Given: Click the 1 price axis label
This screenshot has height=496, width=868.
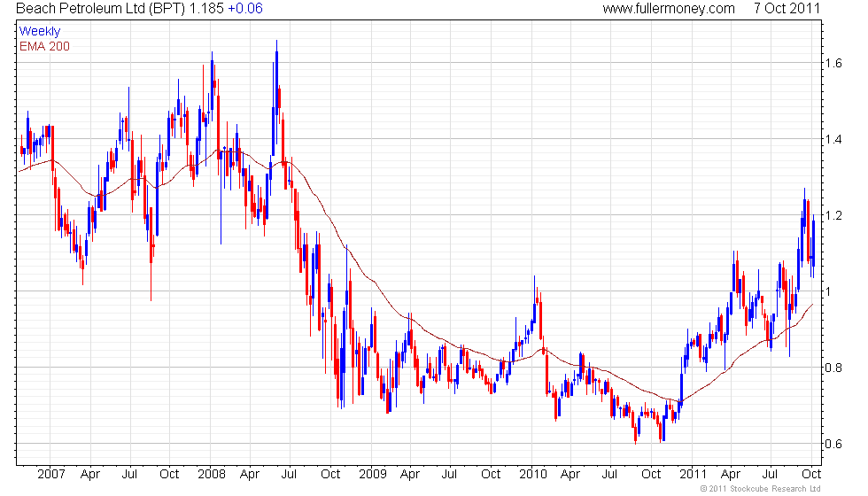Looking at the screenshot, I should tap(829, 291).
